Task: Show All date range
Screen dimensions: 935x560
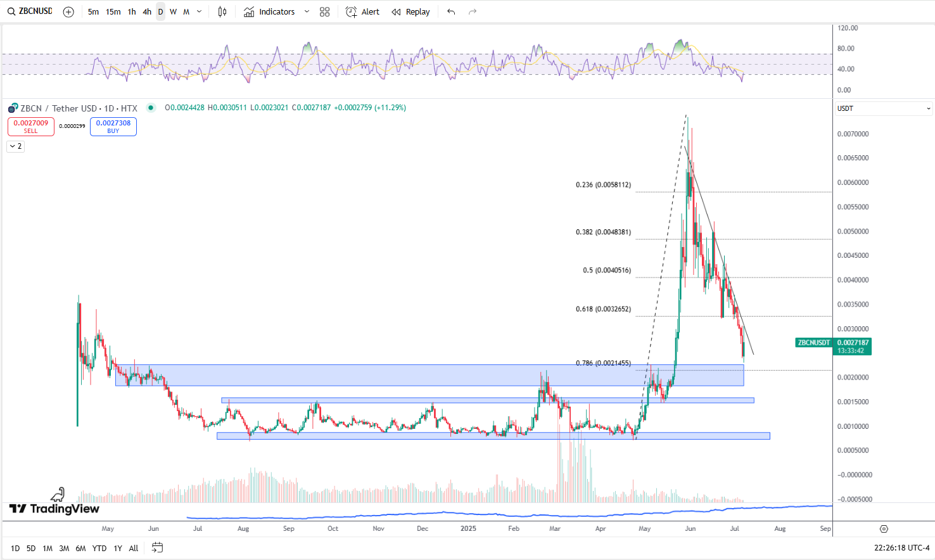Action: (x=134, y=549)
